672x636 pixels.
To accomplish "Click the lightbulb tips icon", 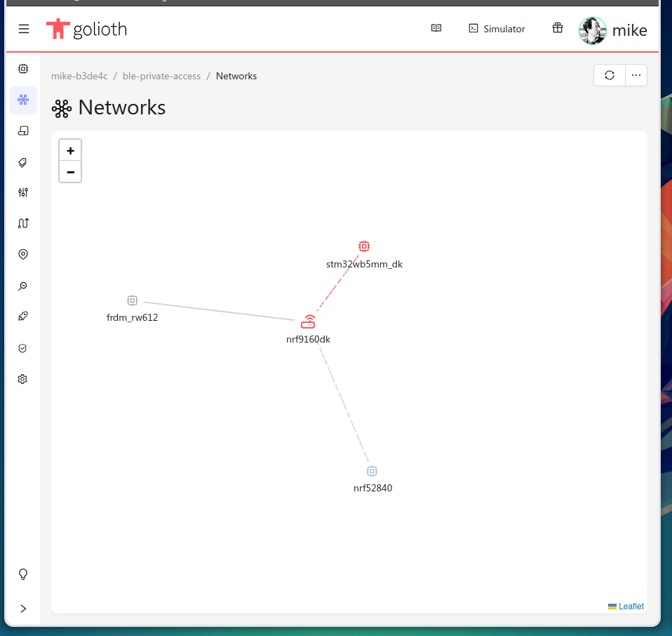I will (x=23, y=574).
